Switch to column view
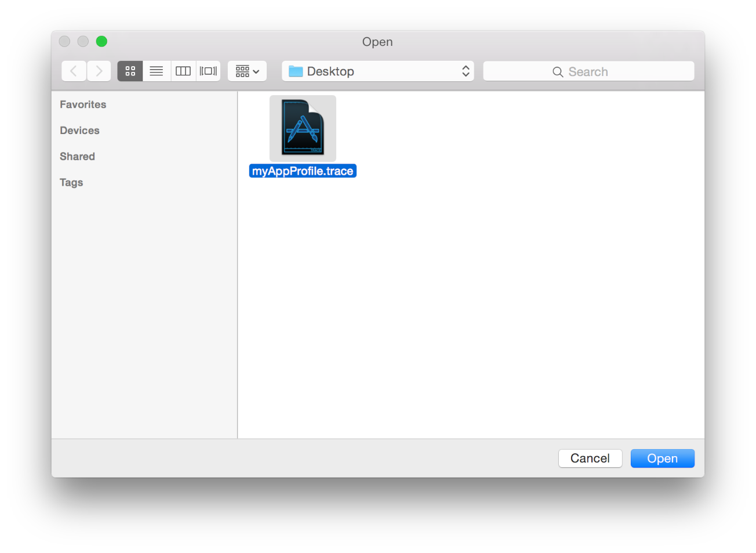Viewport: 756px width, 553px height. click(x=183, y=71)
